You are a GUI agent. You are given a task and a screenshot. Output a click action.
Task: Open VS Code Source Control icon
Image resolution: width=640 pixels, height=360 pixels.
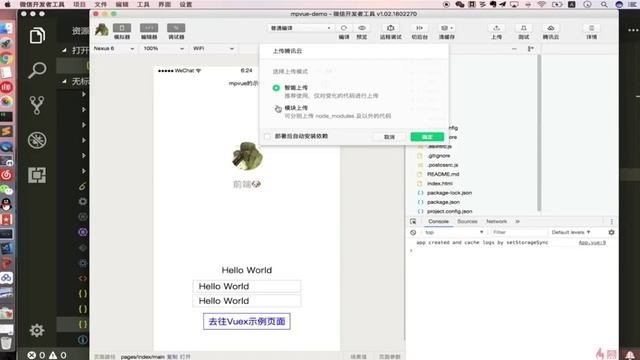tap(37, 105)
